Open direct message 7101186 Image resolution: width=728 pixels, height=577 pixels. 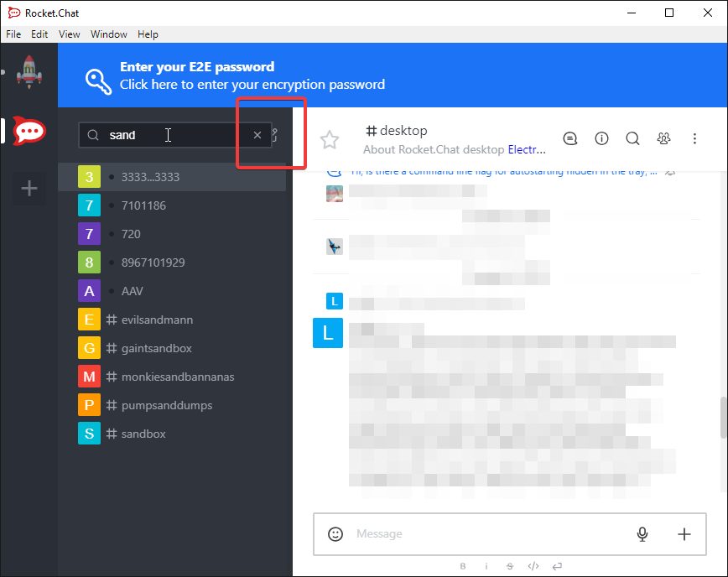pyautogui.click(x=172, y=205)
